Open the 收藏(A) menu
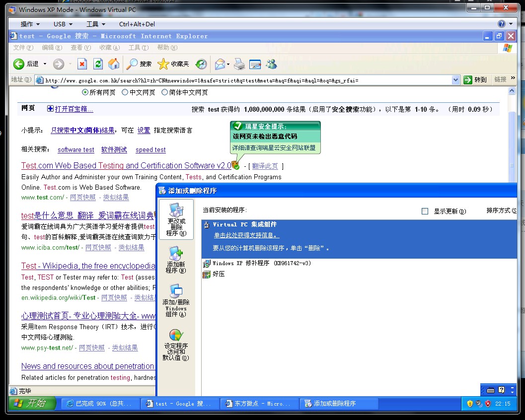Image resolution: width=525 pixels, height=420 pixels. [109, 48]
